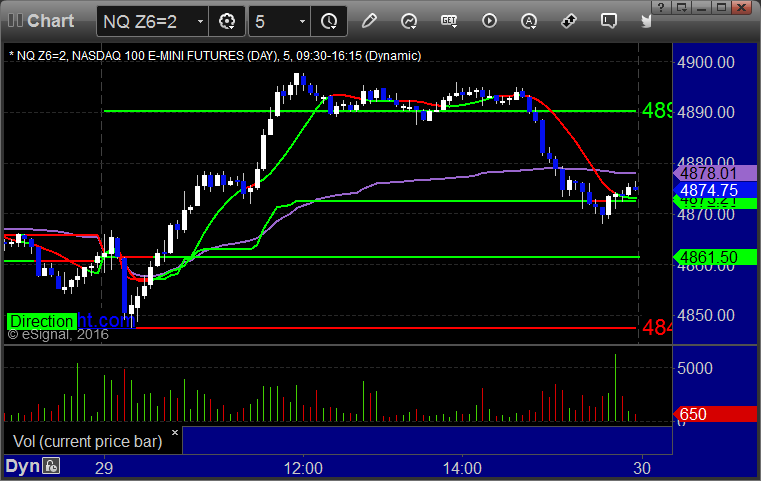Select the pencil drawing tool
The image size is (761, 481).
[369, 21]
